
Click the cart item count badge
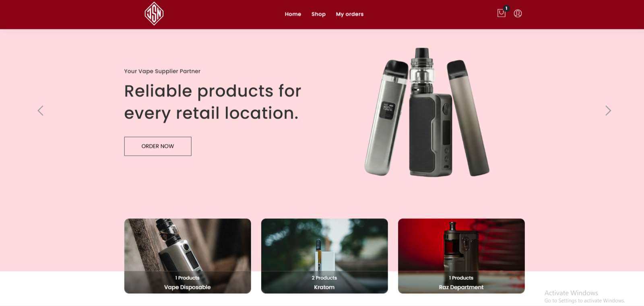(x=506, y=8)
